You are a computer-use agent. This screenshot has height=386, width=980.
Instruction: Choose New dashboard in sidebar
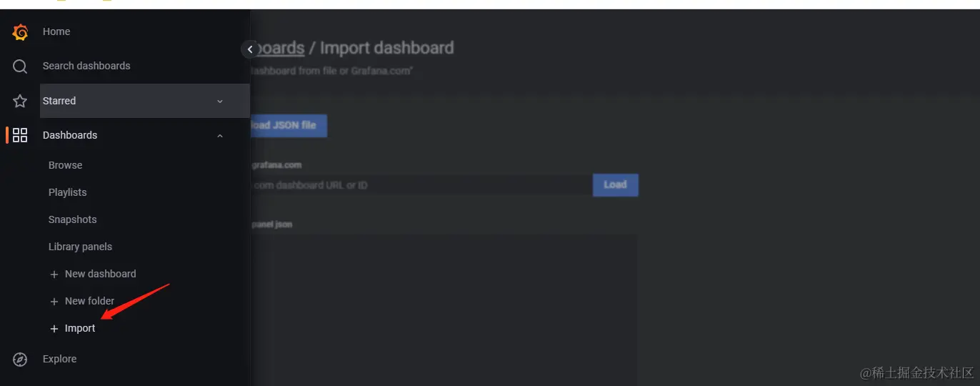point(100,274)
